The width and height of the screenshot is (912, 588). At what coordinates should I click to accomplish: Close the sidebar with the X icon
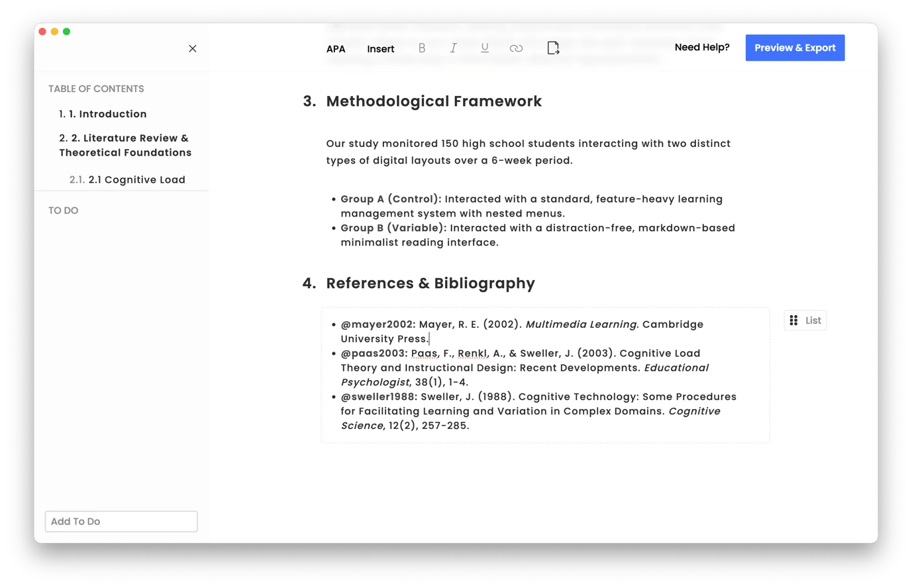coord(193,48)
